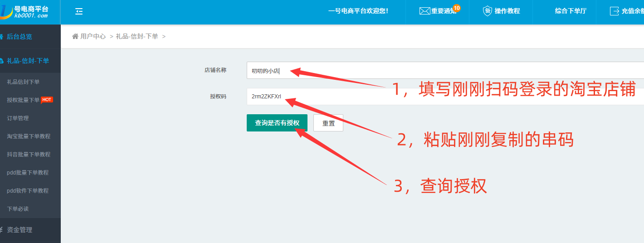
Task: Open the 重要通知 envelope icon
Action: pos(424,11)
